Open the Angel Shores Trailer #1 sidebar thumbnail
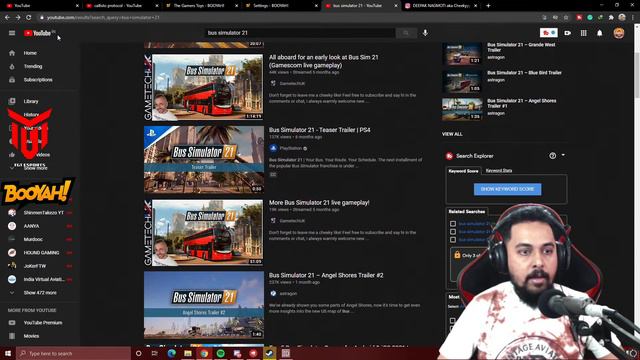The height and width of the screenshot is (360, 640). click(x=462, y=109)
